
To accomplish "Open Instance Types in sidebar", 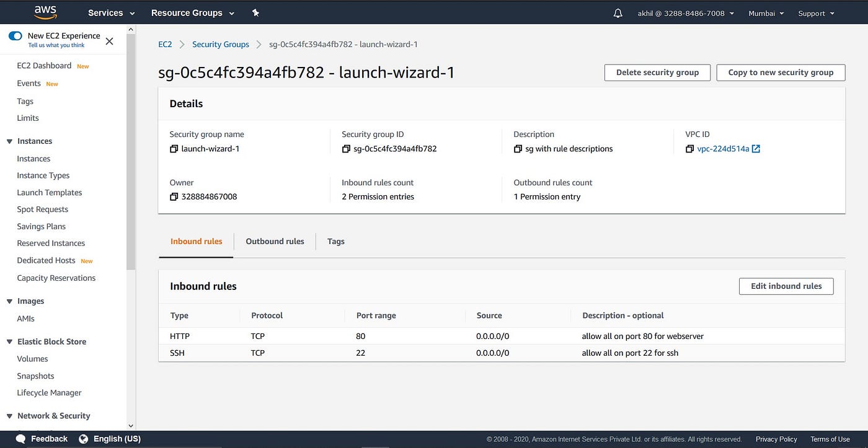I will tap(43, 175).
